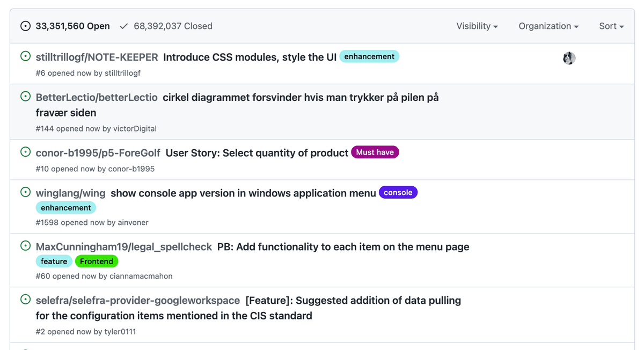Click open issue icon beside p5-ForeGolf issue
Image resolution: width=644 pixels, height=350 pixels.
click(x=25, y=152)
